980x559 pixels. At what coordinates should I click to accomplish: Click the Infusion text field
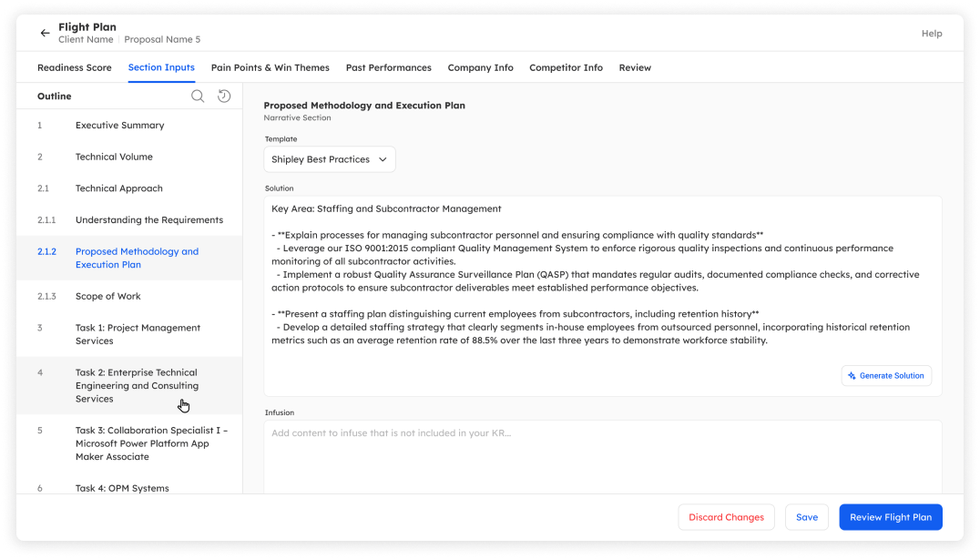[x=603, y=457]
